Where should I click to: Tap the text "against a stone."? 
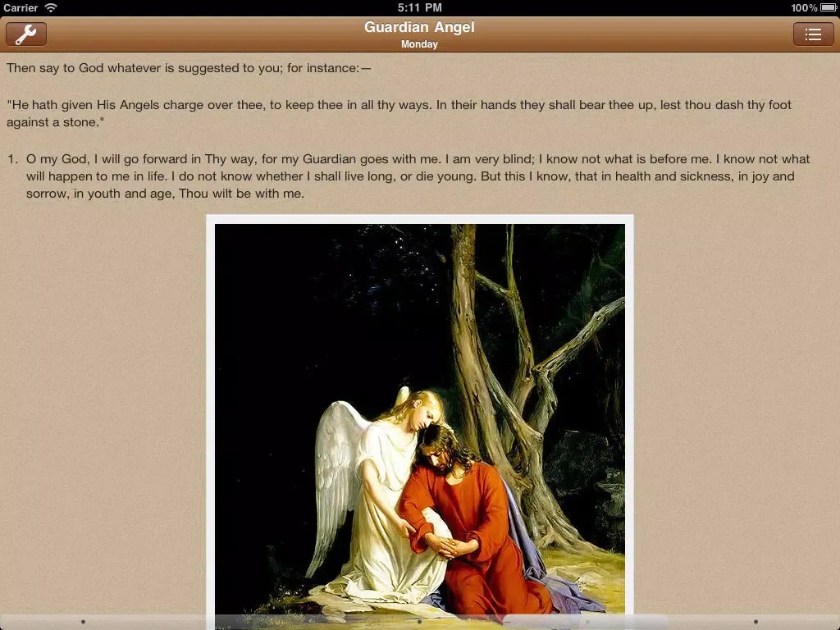55,122
